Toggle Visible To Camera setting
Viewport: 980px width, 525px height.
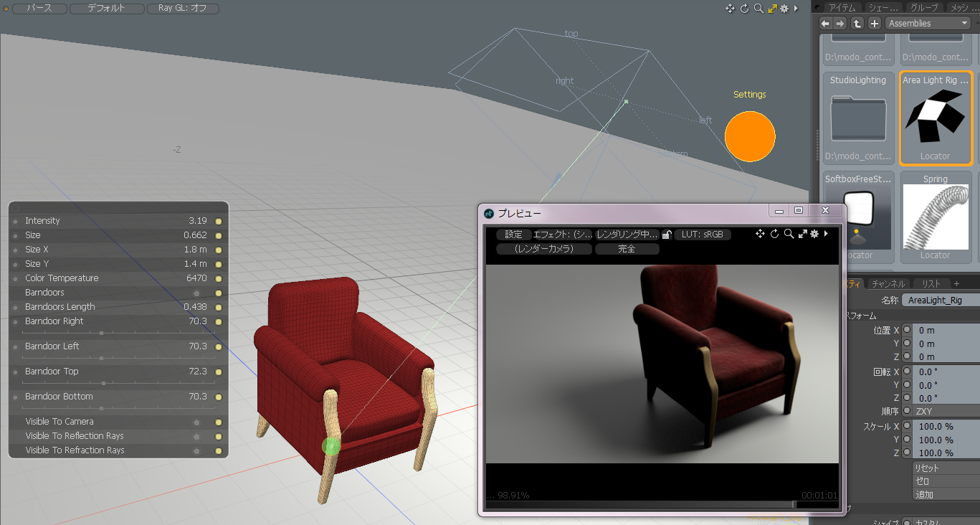196,422
